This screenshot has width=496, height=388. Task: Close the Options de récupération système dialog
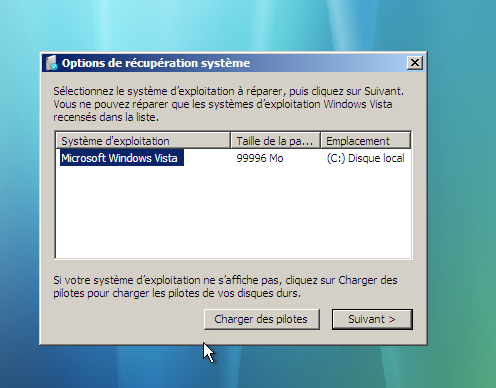point(415,63)
